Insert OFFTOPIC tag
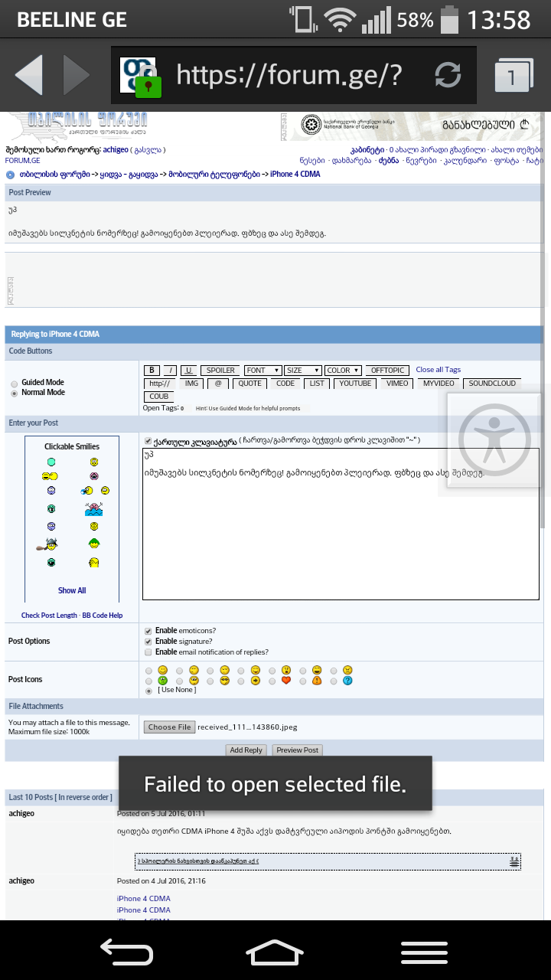Viewport: 551px width, 980px height. [387, 371]
